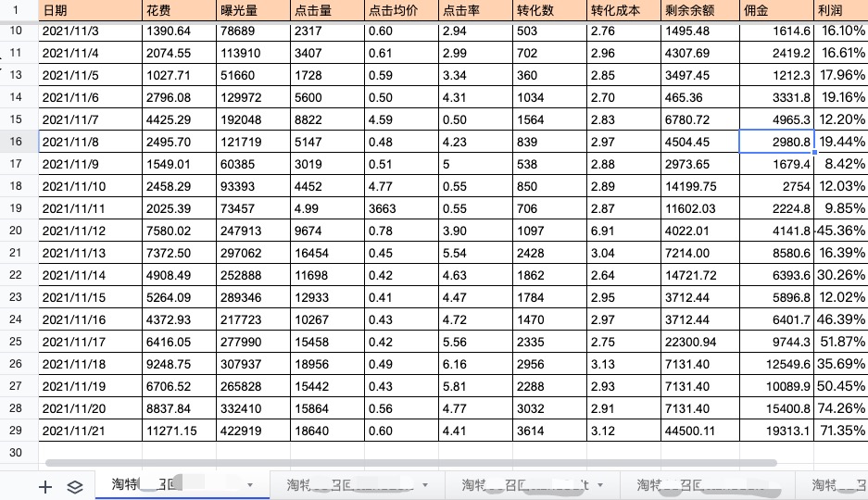Select the active underlined 淘特 sheet tab
The height and width of the screenshot is (500, 868).
pyautogui.click(x=182, y=484)
